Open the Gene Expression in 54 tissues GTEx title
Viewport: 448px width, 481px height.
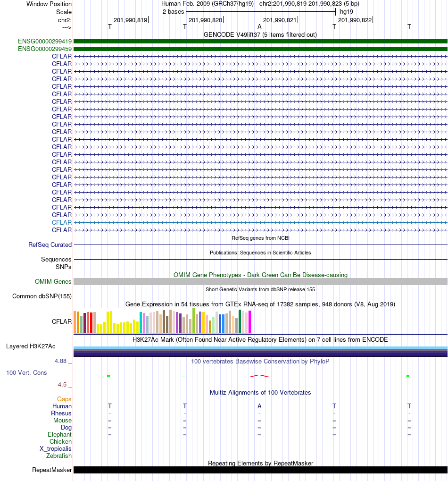(x=260, y=304)
